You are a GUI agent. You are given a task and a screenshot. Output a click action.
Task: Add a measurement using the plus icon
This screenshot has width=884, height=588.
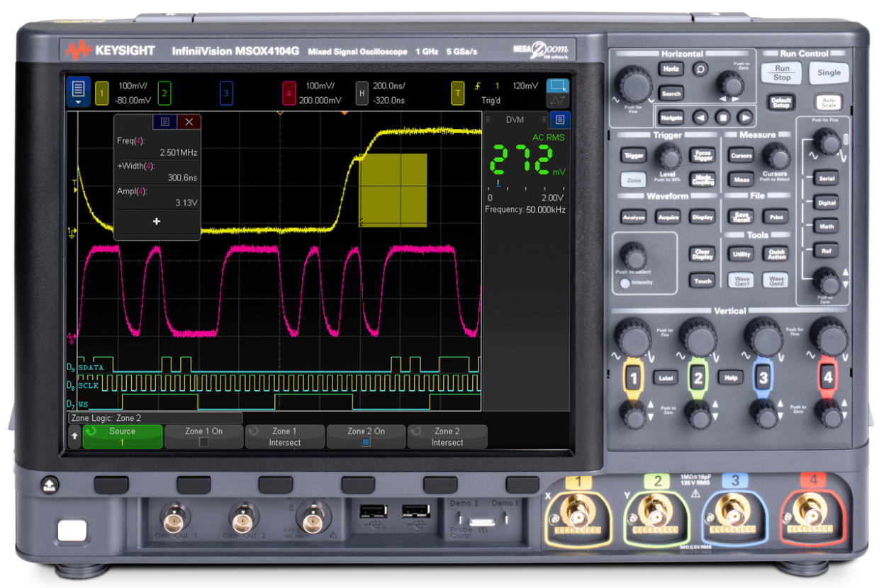[156, 221]
